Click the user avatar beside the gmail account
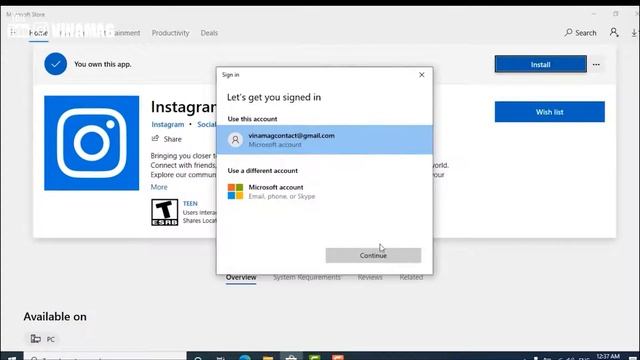640x360 pixels. (x=235, y=140)
